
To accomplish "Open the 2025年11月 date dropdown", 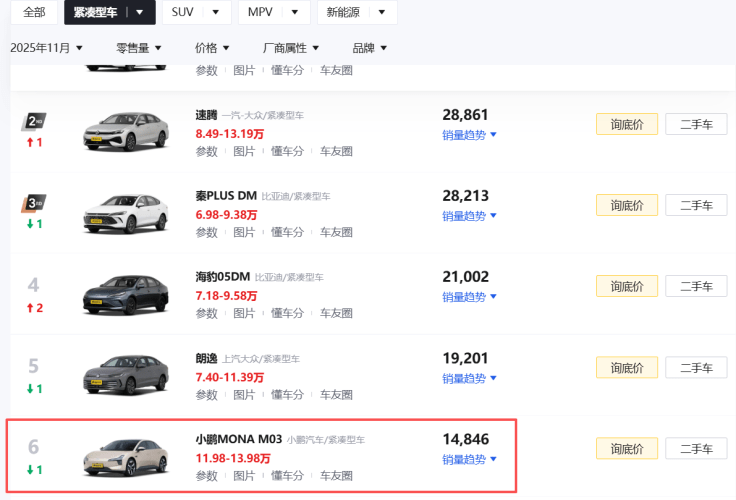I will [x=47, y=48].
